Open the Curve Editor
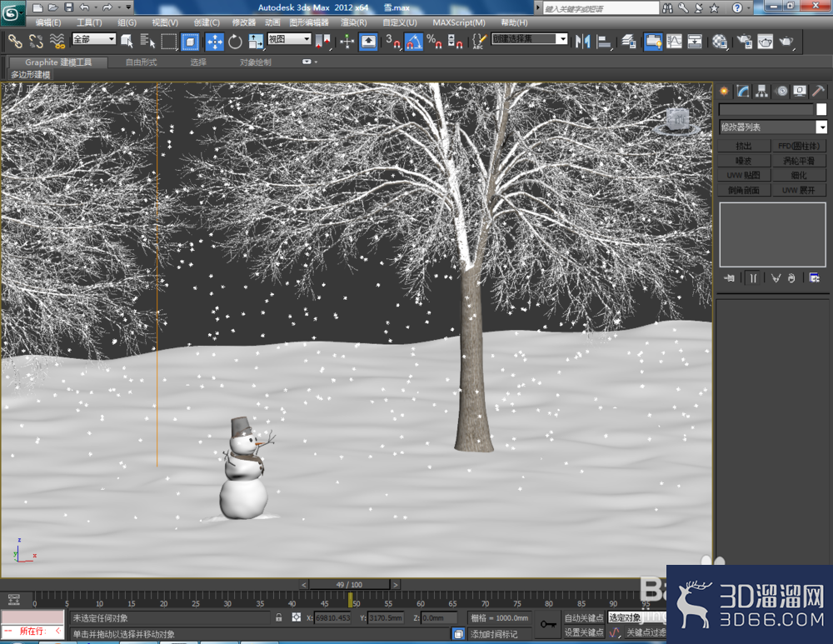The width and height of the screenshot is (833, 644). pos(674,42)
